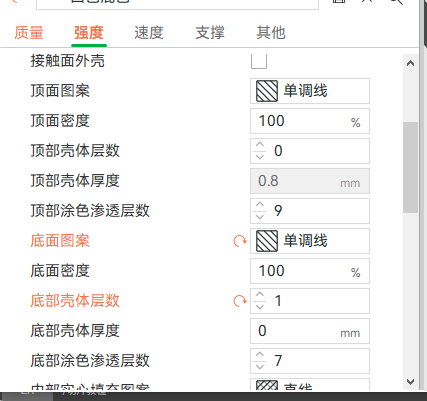The width and height of the screenshot is (427, 401).
Task: Open the 底面图案 pattern dropdown
Action: point(310,241)
